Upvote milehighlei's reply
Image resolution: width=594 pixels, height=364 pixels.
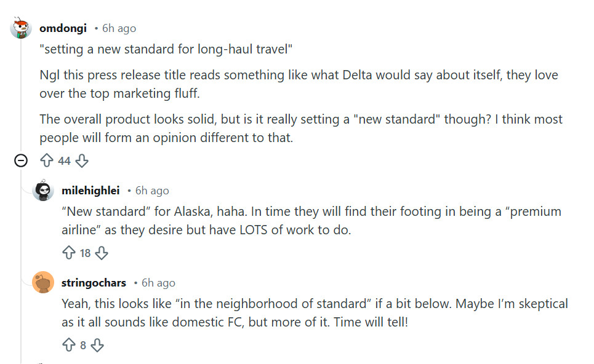point(68,253)
